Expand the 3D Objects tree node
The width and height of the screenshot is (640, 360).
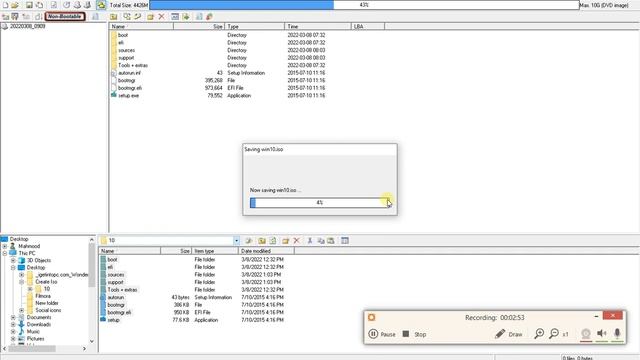pos(13,260)
